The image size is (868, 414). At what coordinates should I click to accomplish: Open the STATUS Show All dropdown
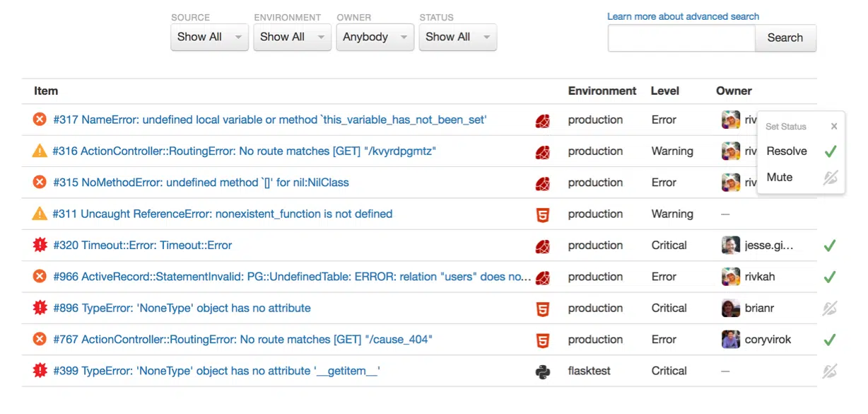(457, 37)
